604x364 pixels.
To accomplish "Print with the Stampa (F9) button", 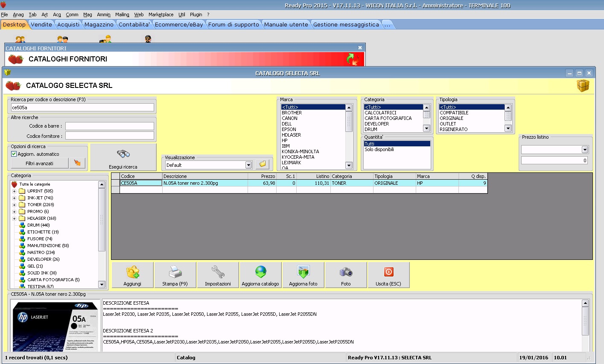I will click(175, 275).
